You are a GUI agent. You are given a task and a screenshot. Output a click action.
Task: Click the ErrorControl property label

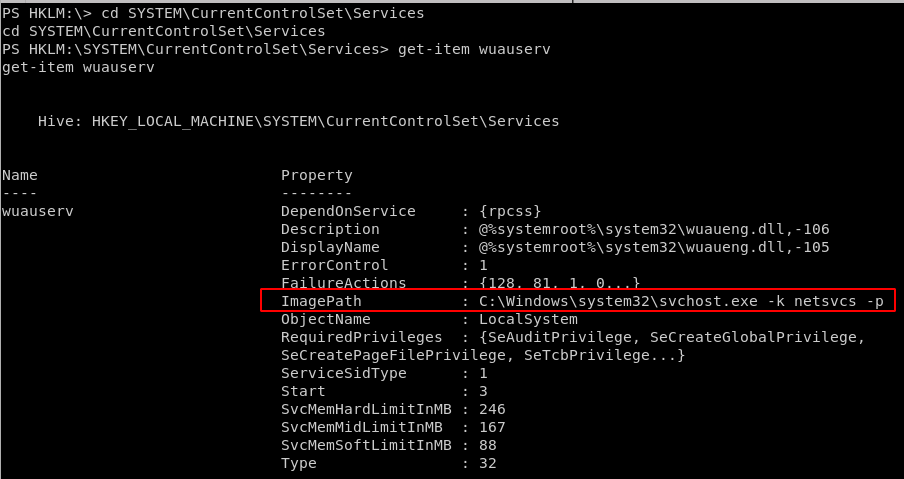tap(334, 265)
